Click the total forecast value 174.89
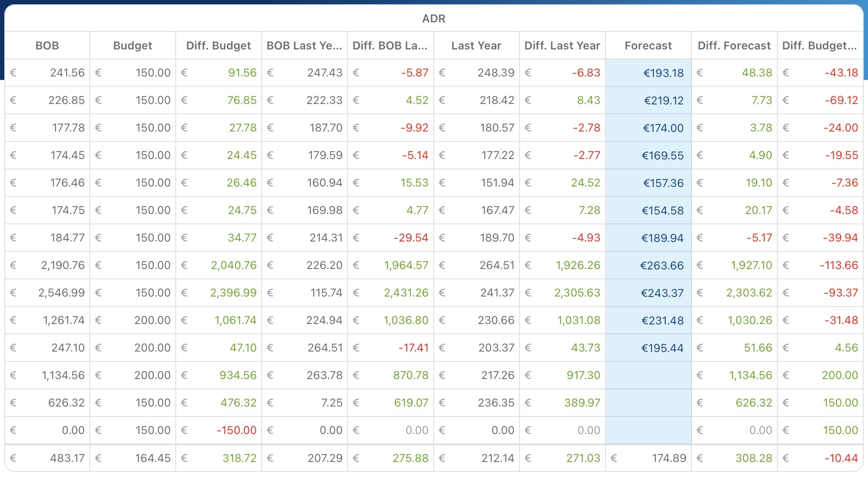Screen dimensions: 868x477 coord(669,458)
